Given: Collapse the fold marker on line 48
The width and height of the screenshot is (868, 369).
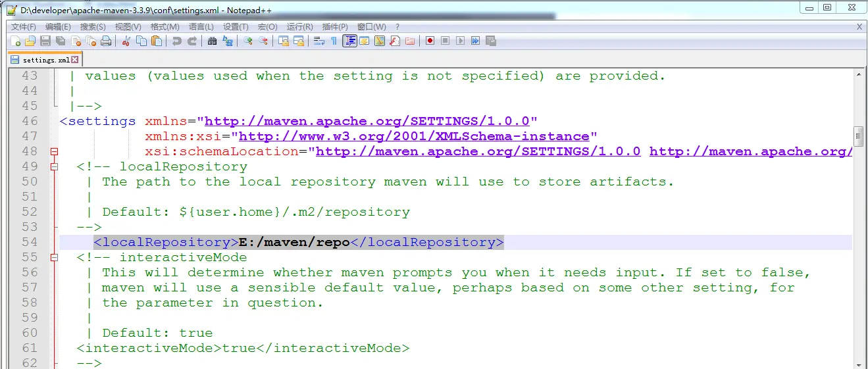Looking at the screenshot, I should (x=55, y=151).
